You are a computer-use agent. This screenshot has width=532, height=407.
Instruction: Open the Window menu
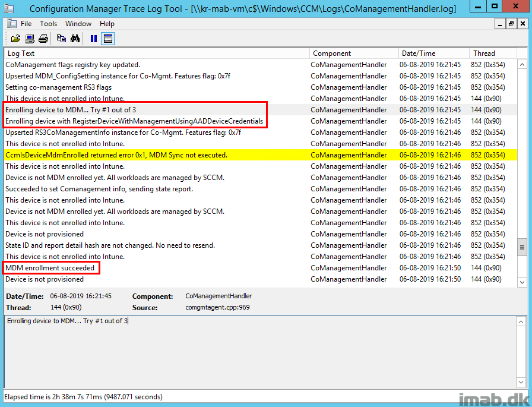(x=78, y=24)
